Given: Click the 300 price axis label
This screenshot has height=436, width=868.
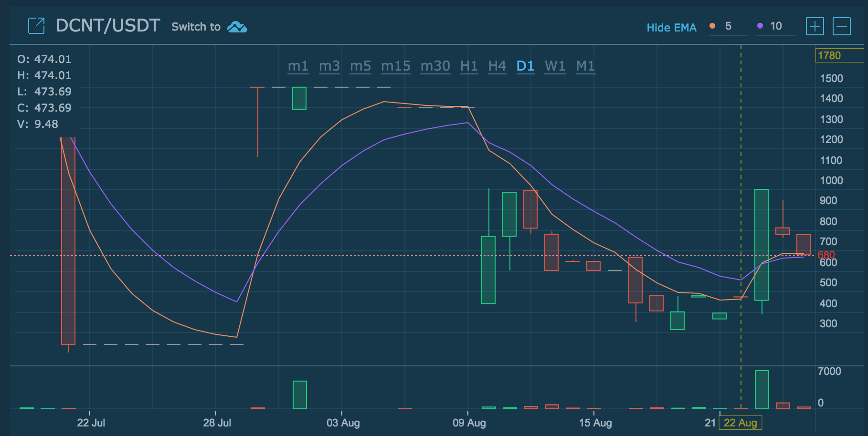Looking at the screenshot, I should click(828, 323).
